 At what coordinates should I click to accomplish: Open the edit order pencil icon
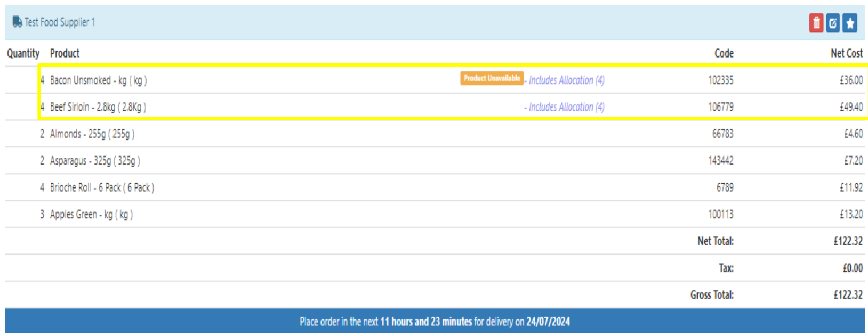(x=833, y=23)
